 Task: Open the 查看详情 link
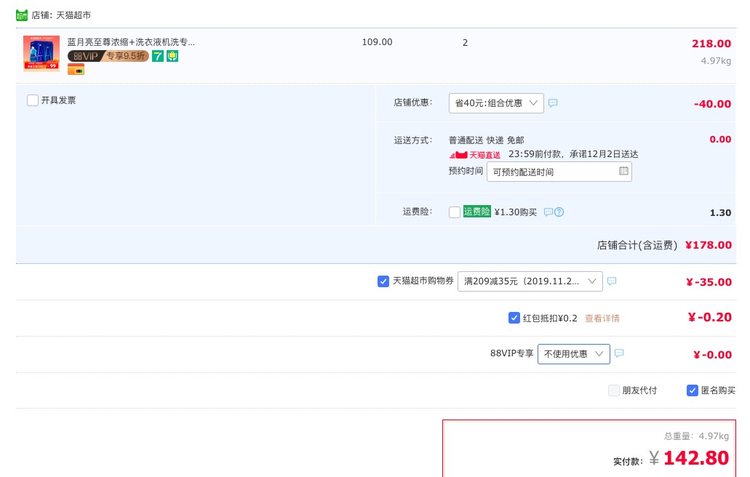pos(602,318)
